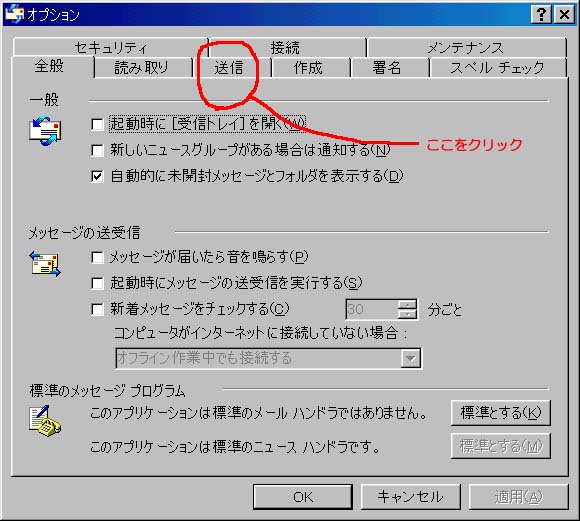580x521 pixels.
Task: Click the mail sync icon under 一般
Action: 45,131
